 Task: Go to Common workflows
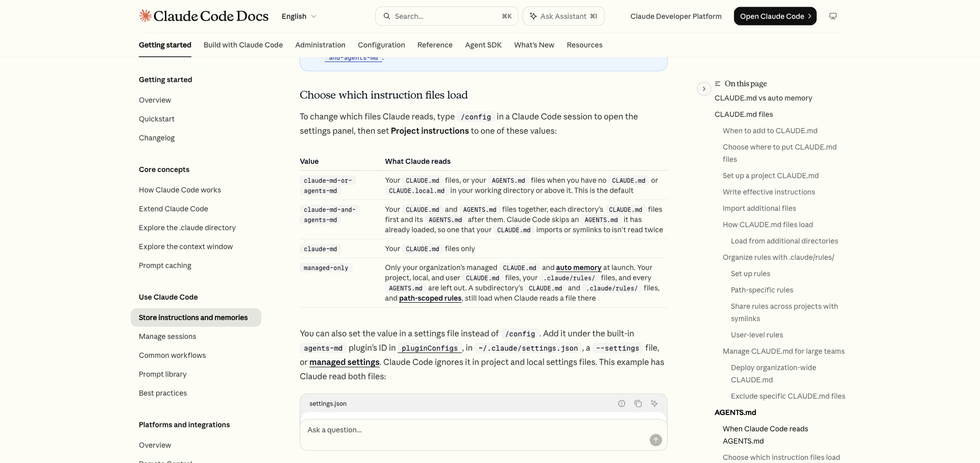pyautogui.click(x=172, y=355)
